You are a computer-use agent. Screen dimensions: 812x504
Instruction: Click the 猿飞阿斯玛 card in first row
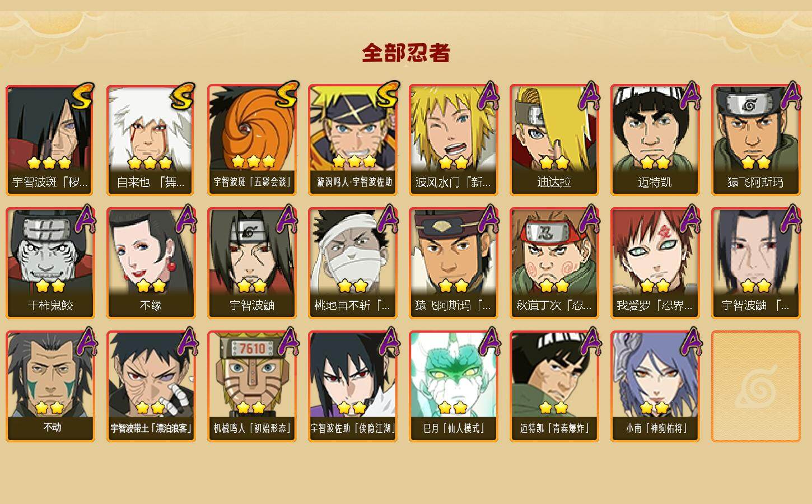click(755, 140)
